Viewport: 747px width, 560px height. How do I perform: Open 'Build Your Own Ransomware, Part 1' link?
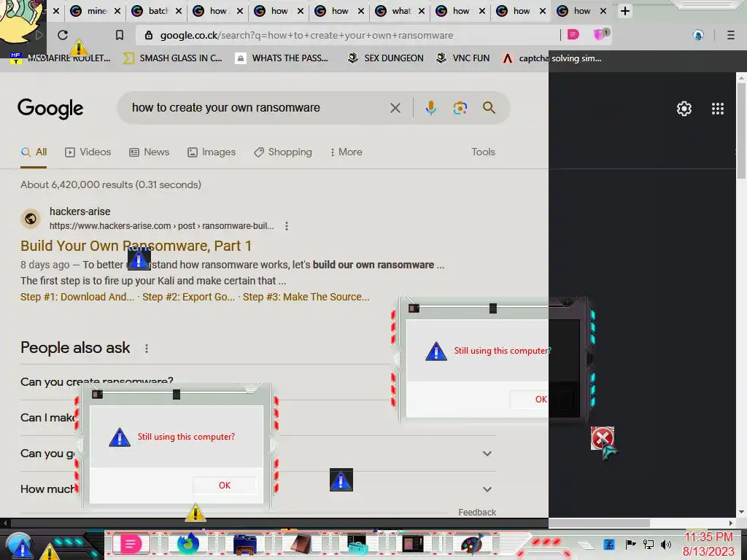click(136, 246)
